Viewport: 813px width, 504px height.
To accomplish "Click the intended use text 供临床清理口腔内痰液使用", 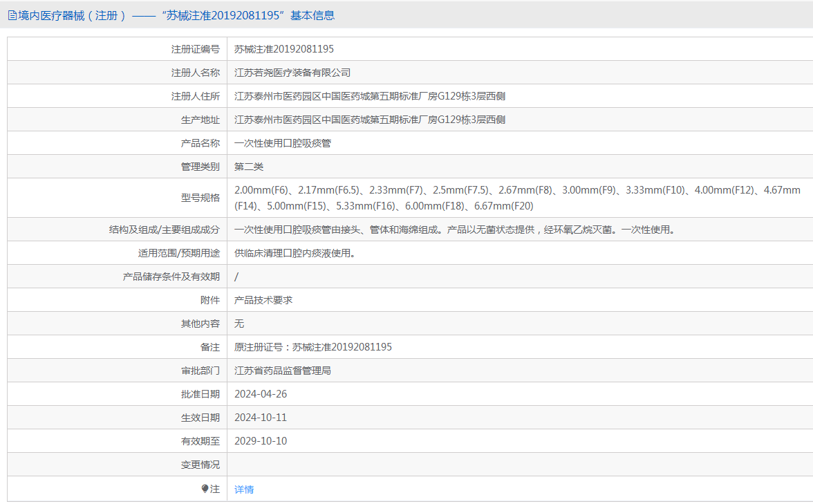I will point(295,253).
